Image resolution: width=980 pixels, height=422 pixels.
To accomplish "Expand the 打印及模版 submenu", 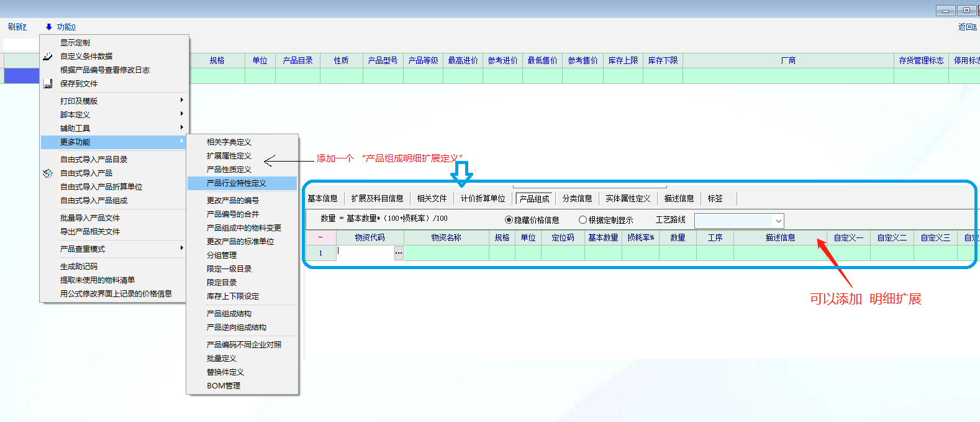I will (181, 100).
